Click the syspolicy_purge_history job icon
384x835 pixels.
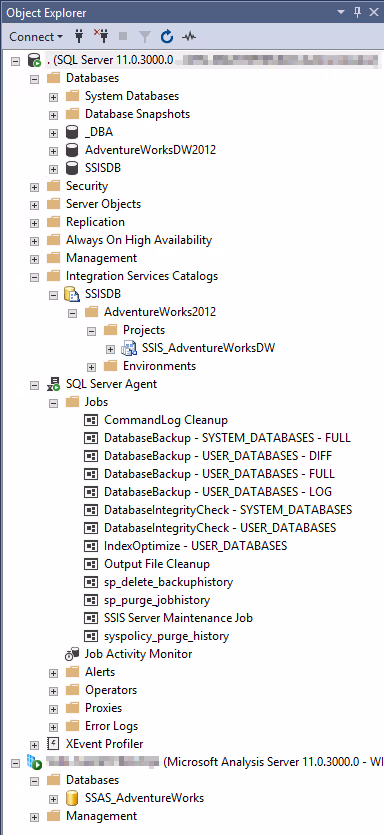pyautogui.click(x=92, y=636)
